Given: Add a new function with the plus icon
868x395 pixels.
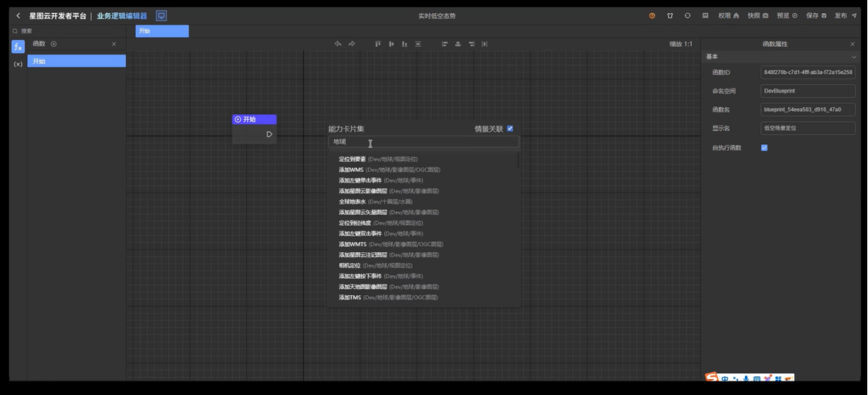Looking at the screenshot, I should tap(54, 43).
